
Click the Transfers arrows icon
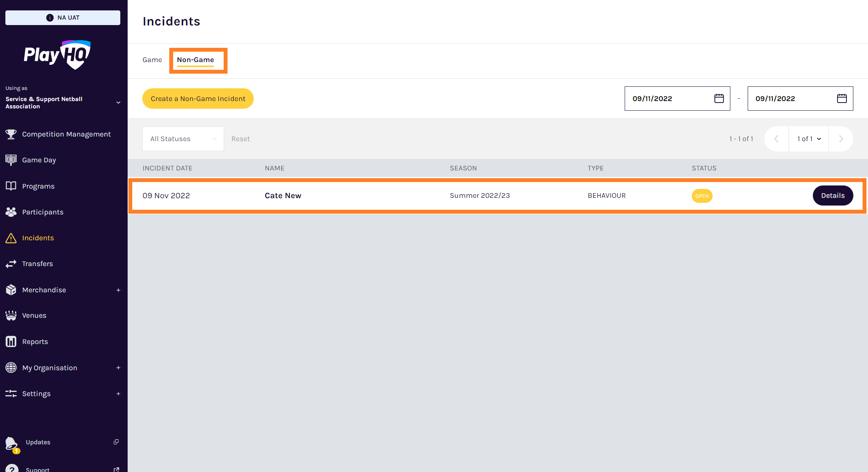click(11, 264)
